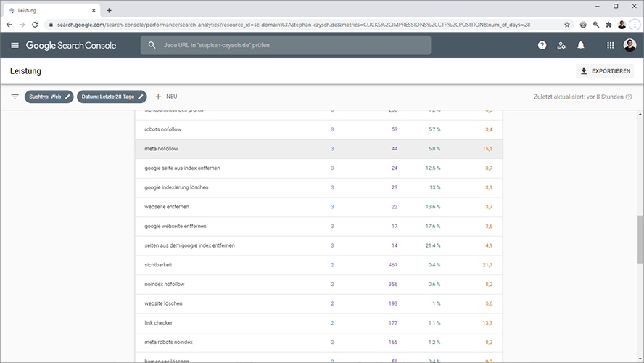Open the main hamburger menu

(x=15, y=45)
